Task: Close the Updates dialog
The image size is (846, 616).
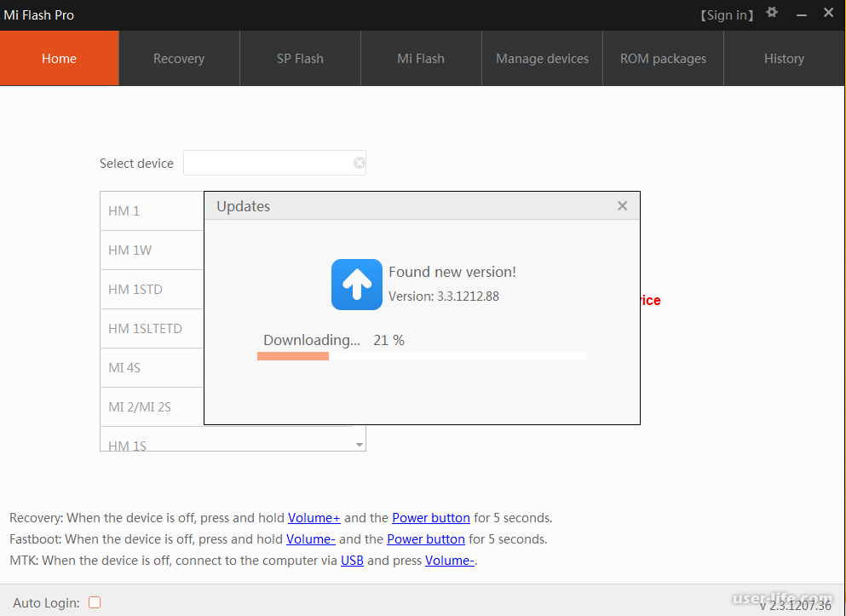Action: pos(622,205)
